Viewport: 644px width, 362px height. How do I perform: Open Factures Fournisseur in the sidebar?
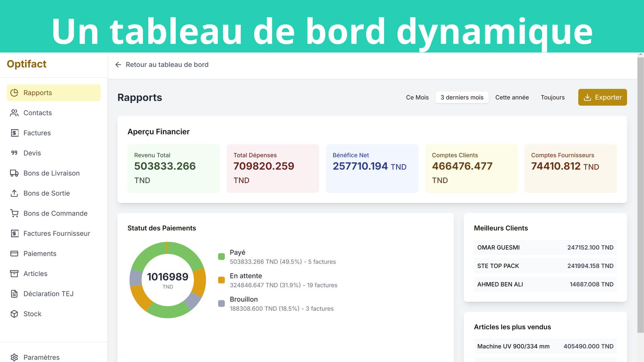point(56,234)
